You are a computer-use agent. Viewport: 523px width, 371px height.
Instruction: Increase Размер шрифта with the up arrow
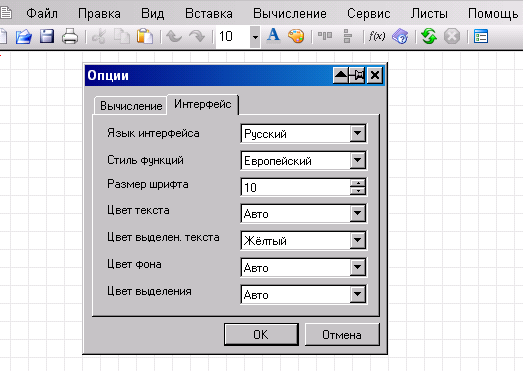[358, 183]
